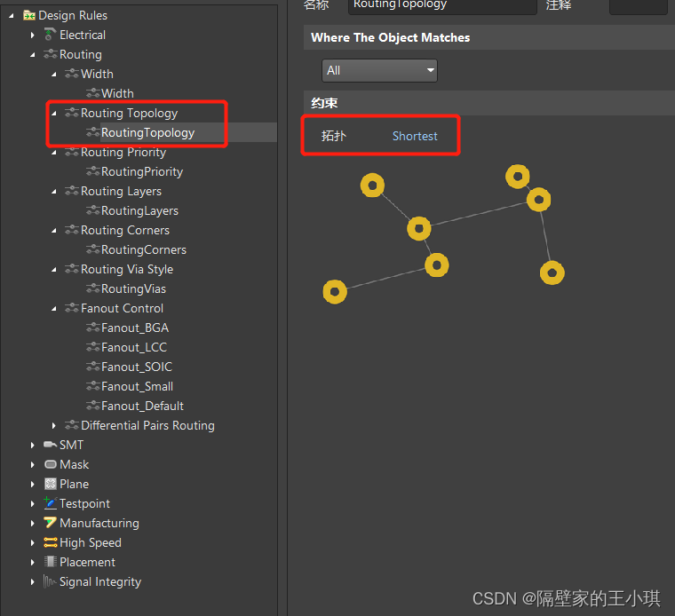Click the Manufacturing label in tree
The height and width of the screenshot is (616, 675).
tap(99, 524)
